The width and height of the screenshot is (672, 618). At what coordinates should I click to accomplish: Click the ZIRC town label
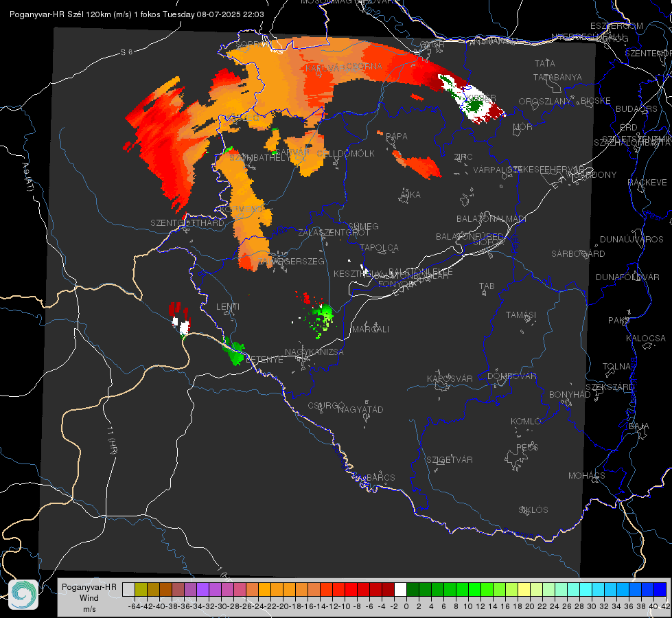463,157
